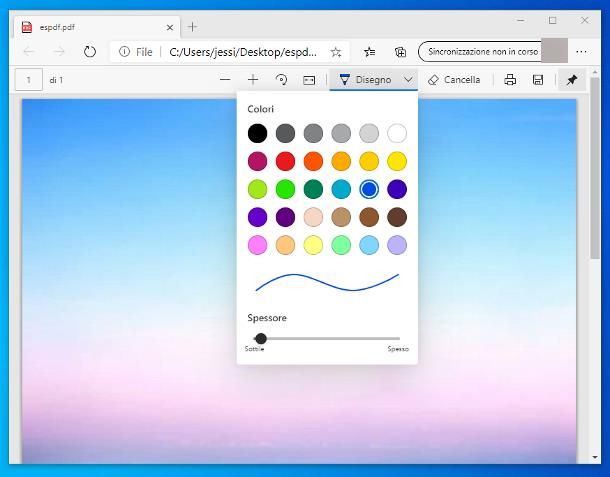This screenshot has width=610, height=477.
Task: Collapse the Disegno color options dropdown
Action: 408,80
